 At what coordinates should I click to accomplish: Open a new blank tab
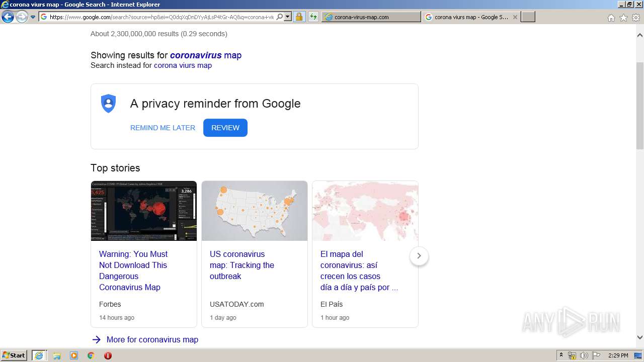pos(528,17)
